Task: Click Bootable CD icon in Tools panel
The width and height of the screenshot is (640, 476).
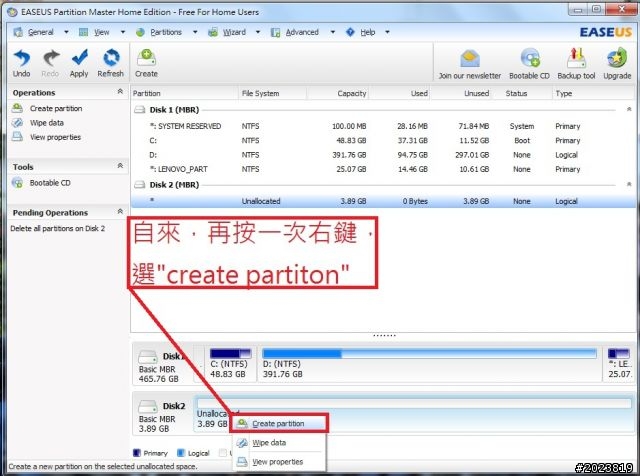Action: pos(18,182)
